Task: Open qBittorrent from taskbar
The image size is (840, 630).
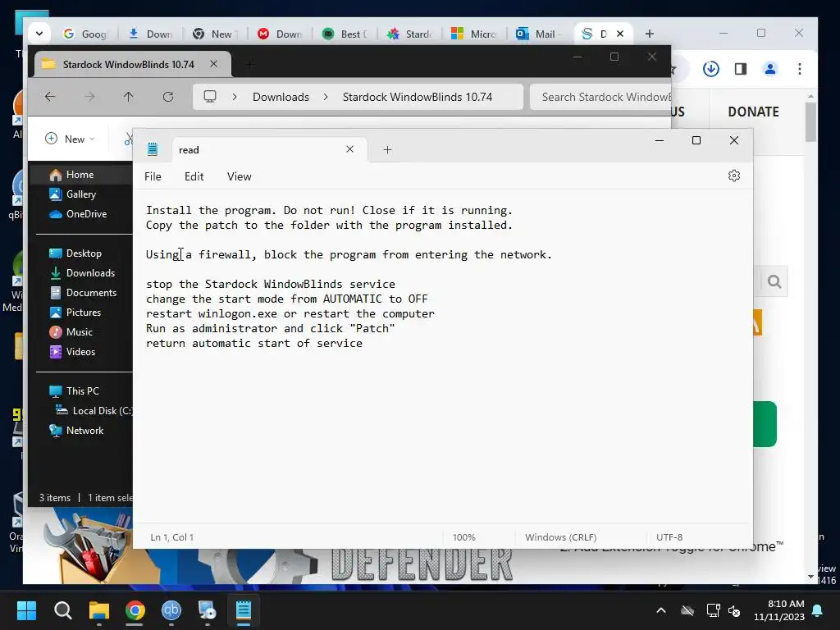Action: click(x=171, y=610)
